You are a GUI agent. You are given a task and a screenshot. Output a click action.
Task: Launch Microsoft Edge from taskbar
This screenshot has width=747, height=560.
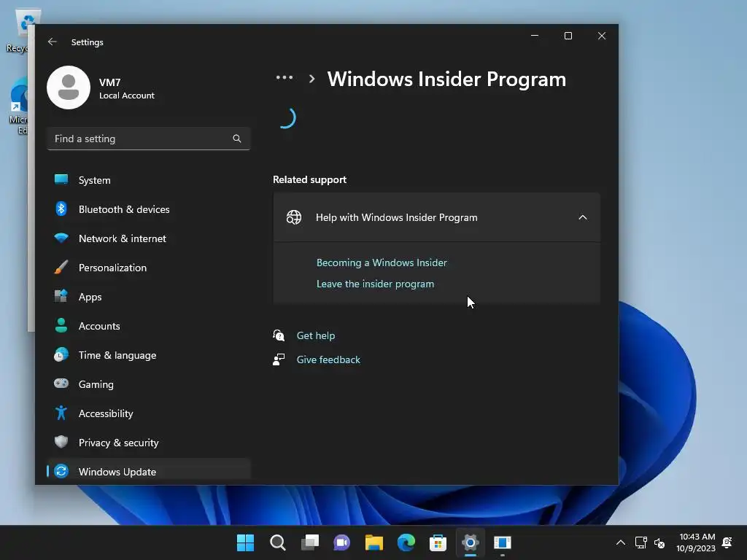(x=406, y=542)
